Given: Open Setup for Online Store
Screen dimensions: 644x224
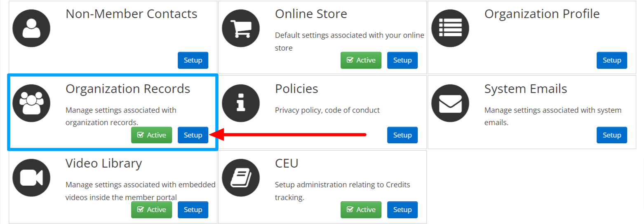Looking at the screenshot, I should click(402, 60).
